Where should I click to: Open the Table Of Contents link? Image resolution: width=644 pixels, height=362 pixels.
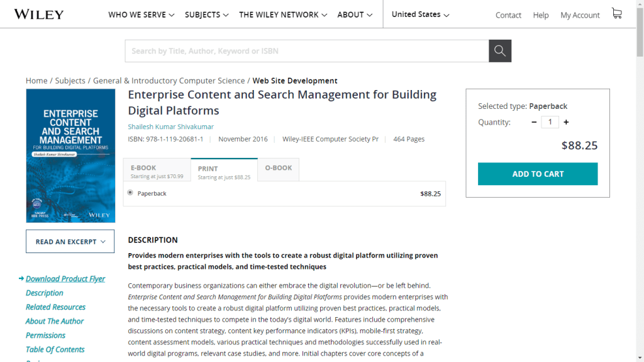55,349
